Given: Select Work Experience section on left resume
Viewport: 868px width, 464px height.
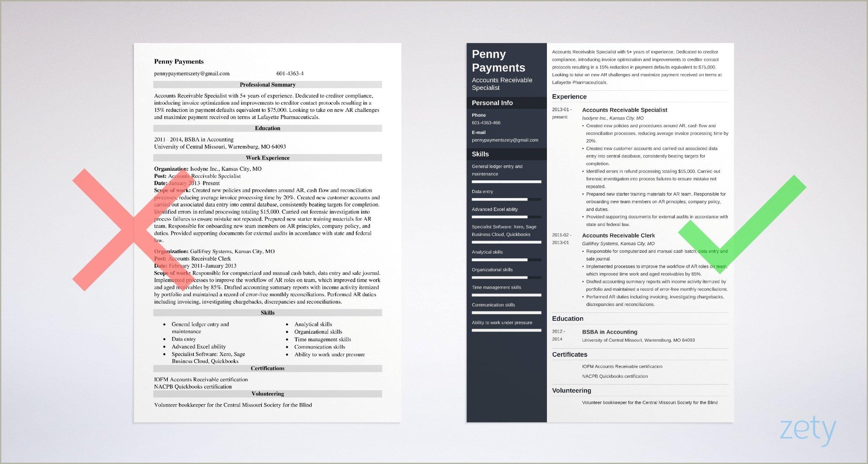Looking at the screenshot, I should pyautogui.click(x=268, y=158).
